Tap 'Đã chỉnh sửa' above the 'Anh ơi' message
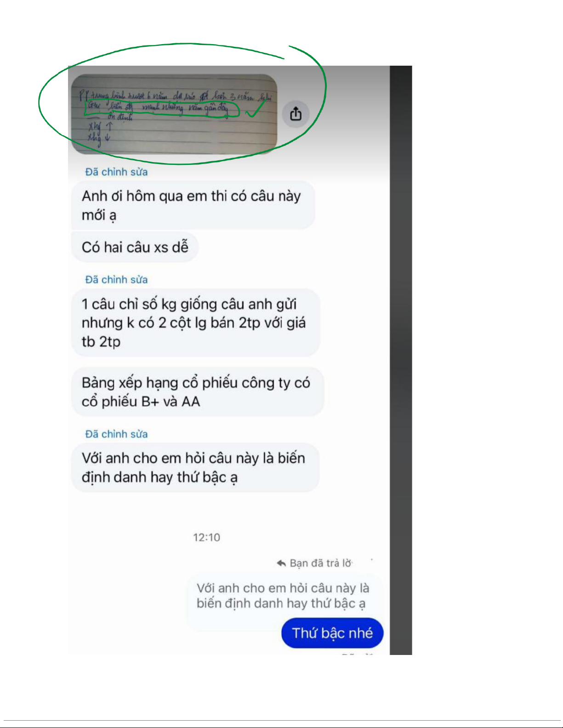The height and width of the screenshot is (728, 563). tap(116, 172)
